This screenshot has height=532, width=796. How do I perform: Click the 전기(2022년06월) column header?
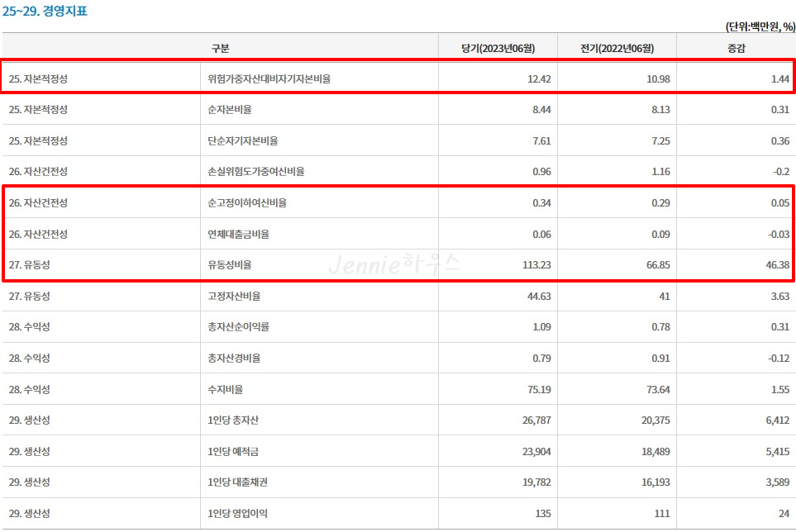point(617,47)
